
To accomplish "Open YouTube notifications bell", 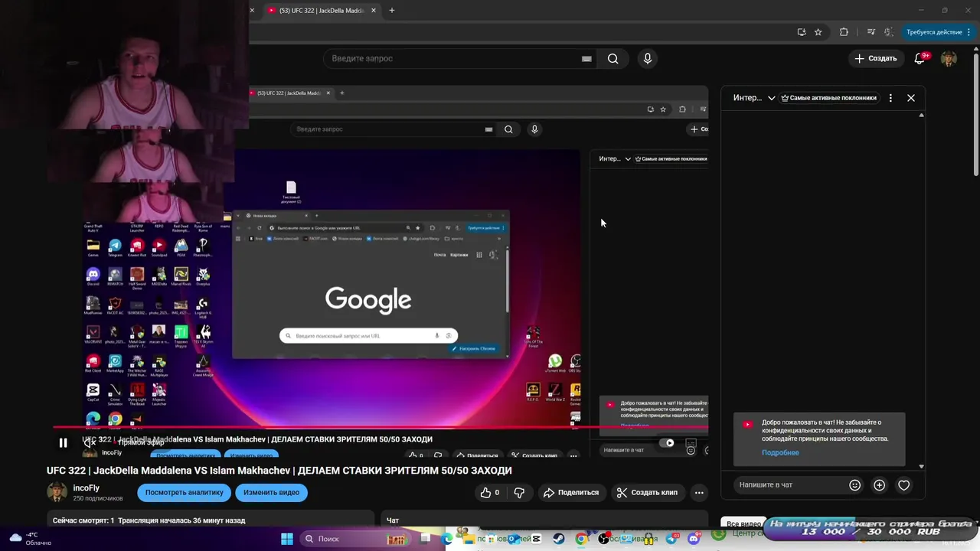I will pos(920,58).
